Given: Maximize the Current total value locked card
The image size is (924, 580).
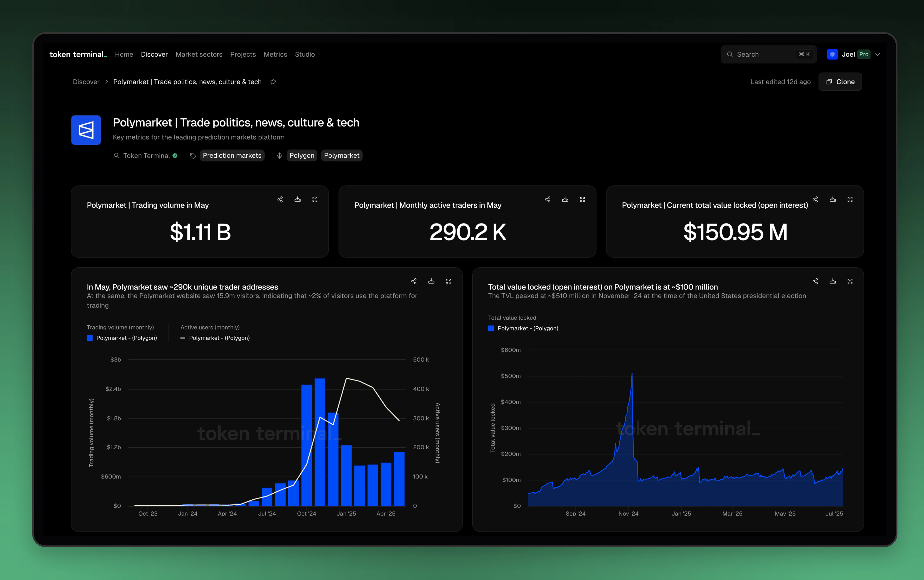Looking at the screenshot, I should [850, 200].
